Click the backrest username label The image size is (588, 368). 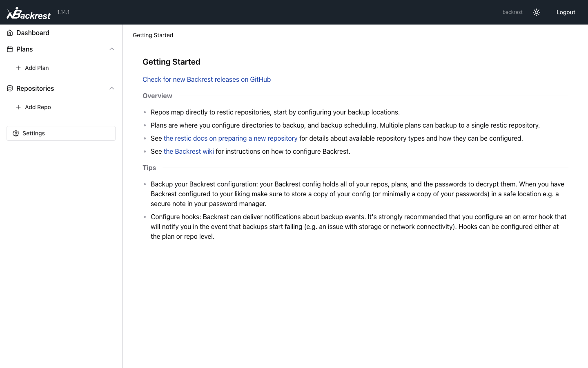[x=512, y=12]
